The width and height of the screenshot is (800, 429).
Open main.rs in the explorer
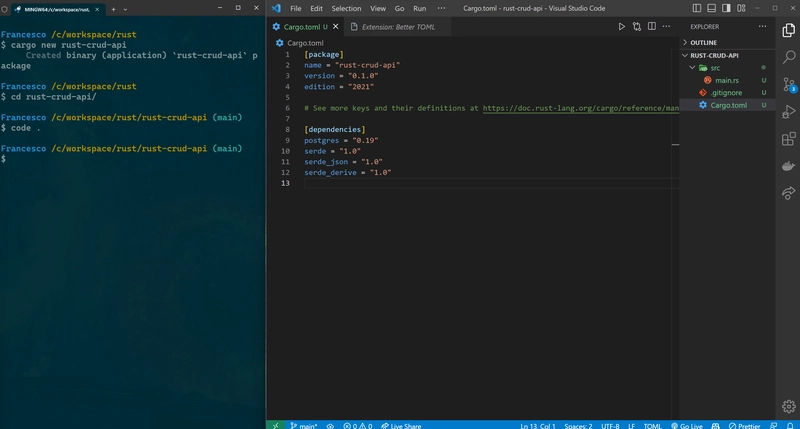coord(727,80)
